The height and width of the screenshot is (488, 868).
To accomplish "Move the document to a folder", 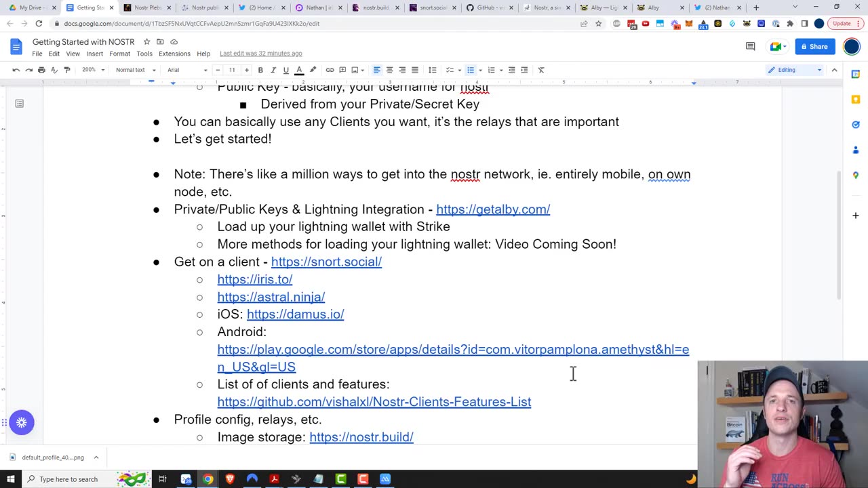I will click(160, 42).
